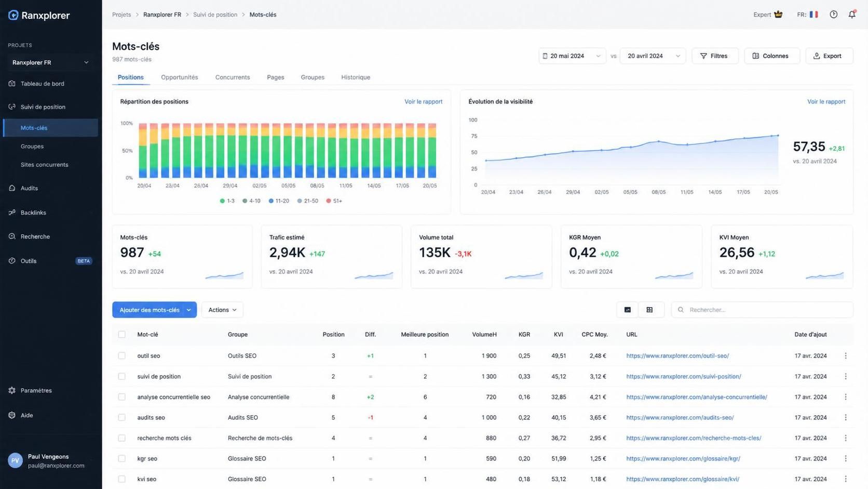868x489 pixels.
Task: Expand the Actions dropdown
Action: point(222,310)
